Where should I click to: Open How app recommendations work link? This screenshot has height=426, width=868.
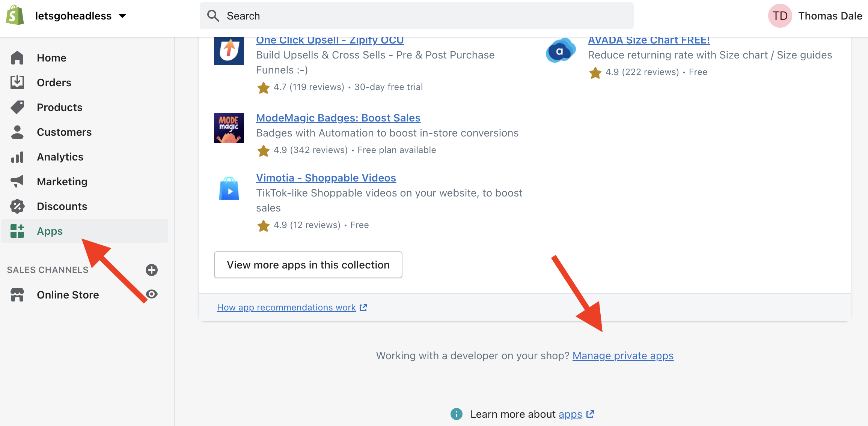click(286, 307)
